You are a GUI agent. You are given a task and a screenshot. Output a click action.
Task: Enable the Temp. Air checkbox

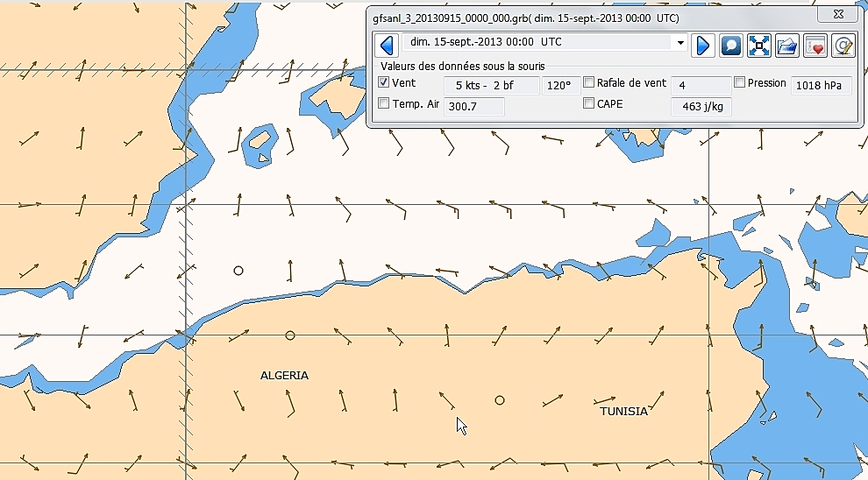coord(383,103)
